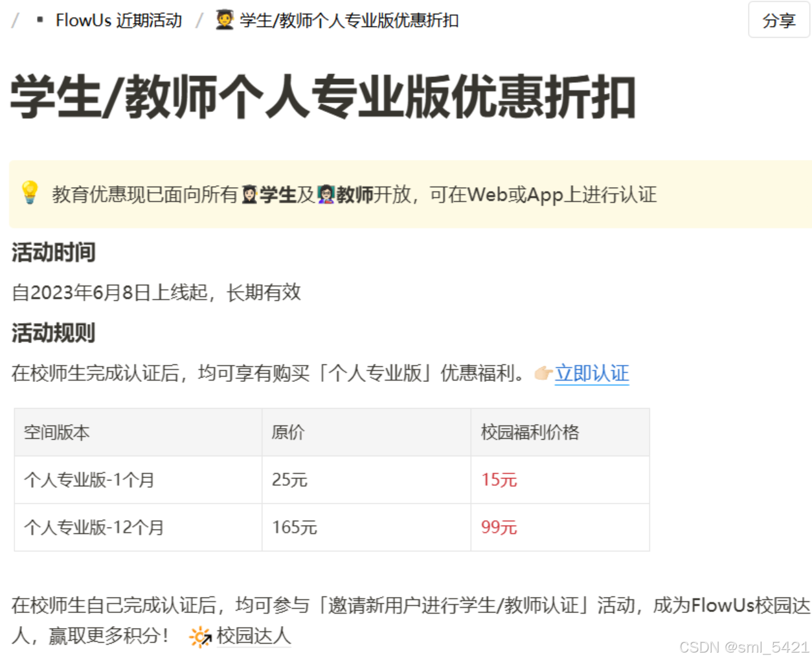
Task: Click the text 自2023年6月8日上线起，长期有效
Action: tap(157, 293)
